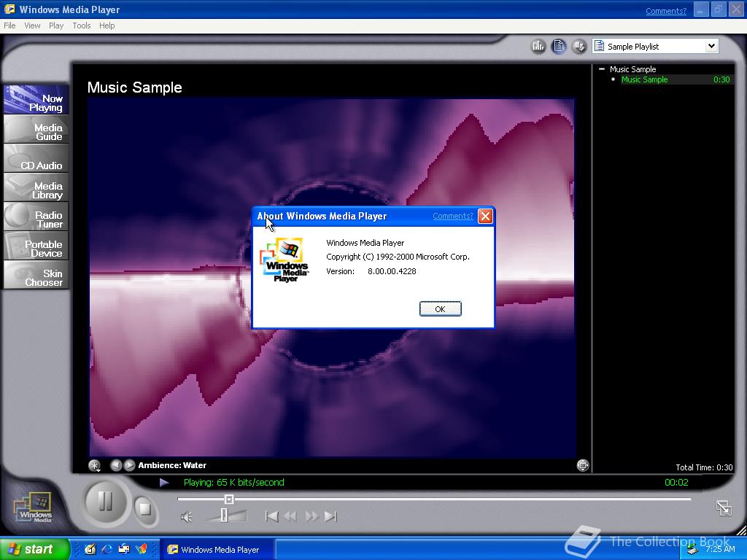The image size is (747, 560).
Task: Close the About Windows Media Player dialog
Action: point(485,216)
